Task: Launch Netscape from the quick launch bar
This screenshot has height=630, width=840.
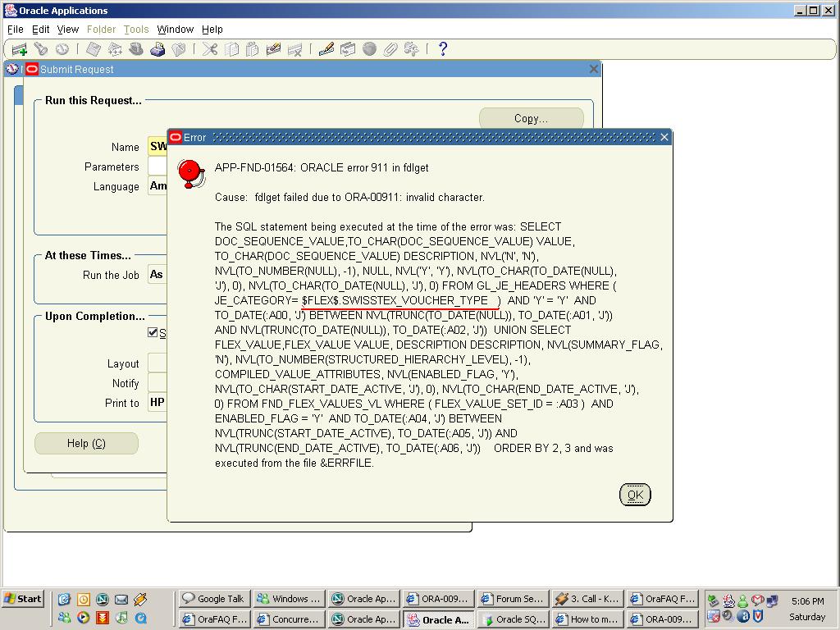Action: 103,599
